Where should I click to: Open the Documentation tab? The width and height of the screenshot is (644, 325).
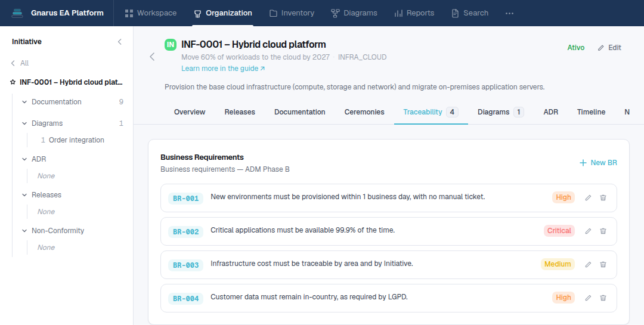click(300, 112)
